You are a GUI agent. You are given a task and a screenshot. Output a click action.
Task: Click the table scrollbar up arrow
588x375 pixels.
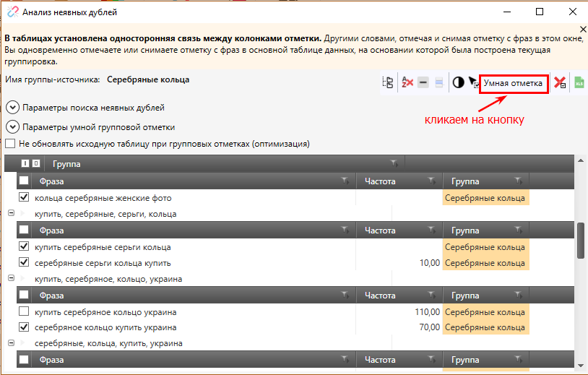click(x=581, y=160)
